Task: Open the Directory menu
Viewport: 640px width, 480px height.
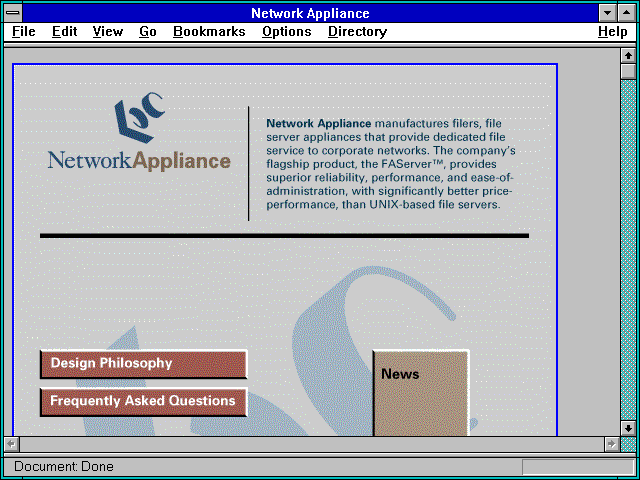Action: [358, 32]
